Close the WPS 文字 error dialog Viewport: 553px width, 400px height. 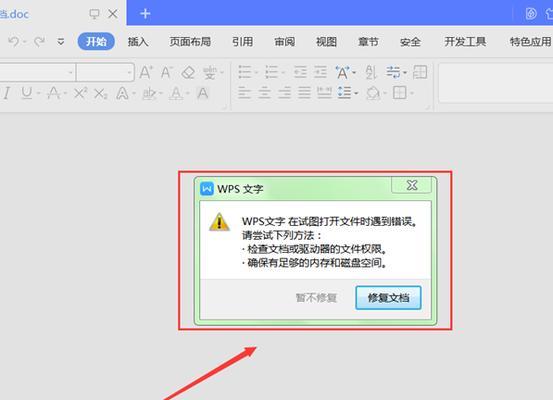pos(412,185)
